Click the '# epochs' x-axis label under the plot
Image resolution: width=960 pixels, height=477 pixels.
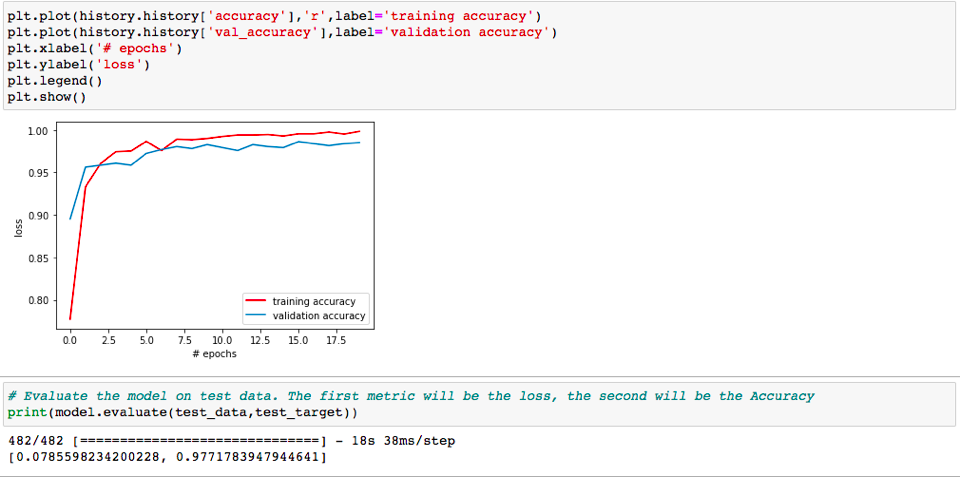(214, 354)
